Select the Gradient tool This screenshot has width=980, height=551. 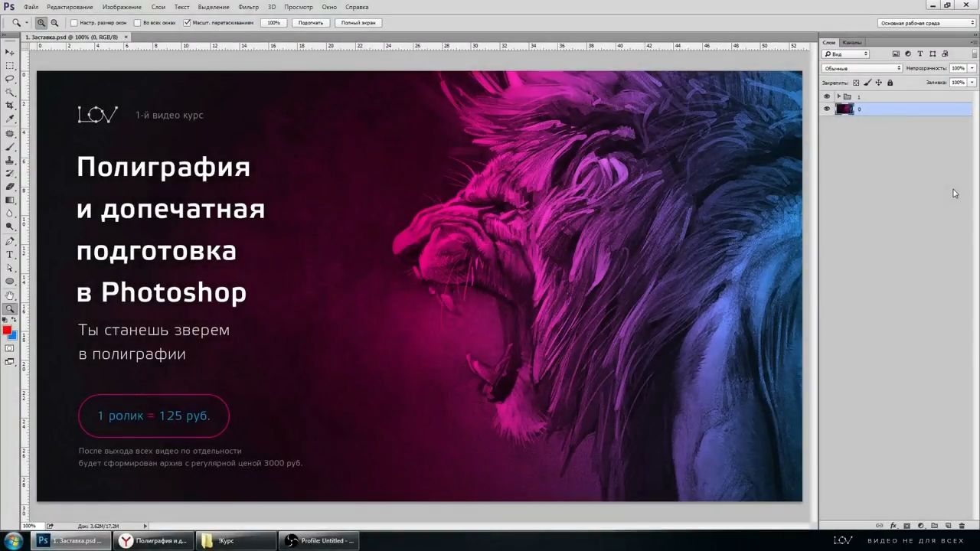tap(10, 201)
